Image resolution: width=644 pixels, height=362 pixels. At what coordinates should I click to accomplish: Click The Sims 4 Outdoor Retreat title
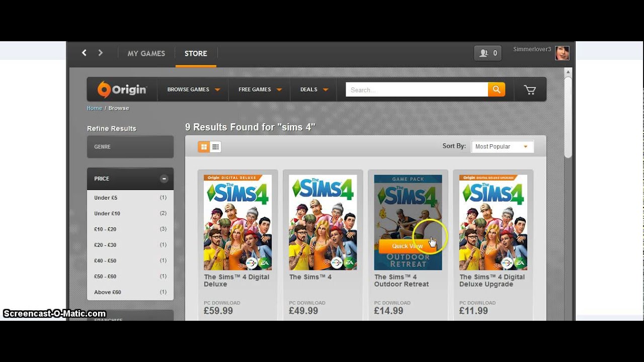pyautogui.click(x=401, y=281)
